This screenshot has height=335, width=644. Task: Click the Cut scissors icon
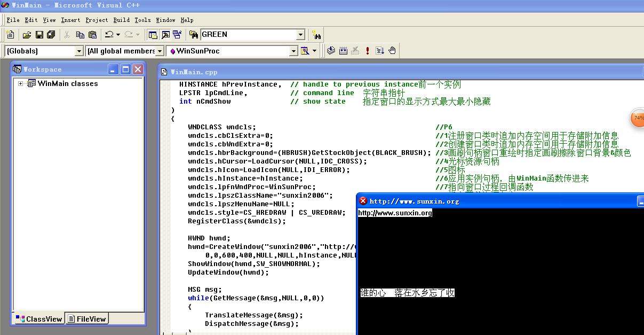pos(67,35)
